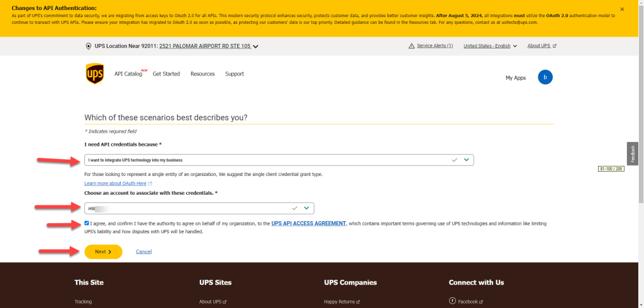
Task: Click the location pin icon
Action: pyautogui.click(x=88, y=47)
